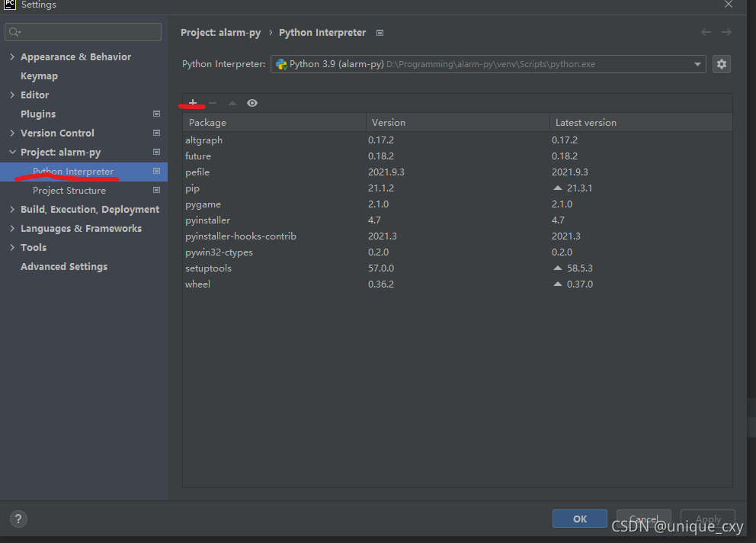This screenshot has height=543, width=756.
Task: Click the Apply button
Action: point(708,519)
